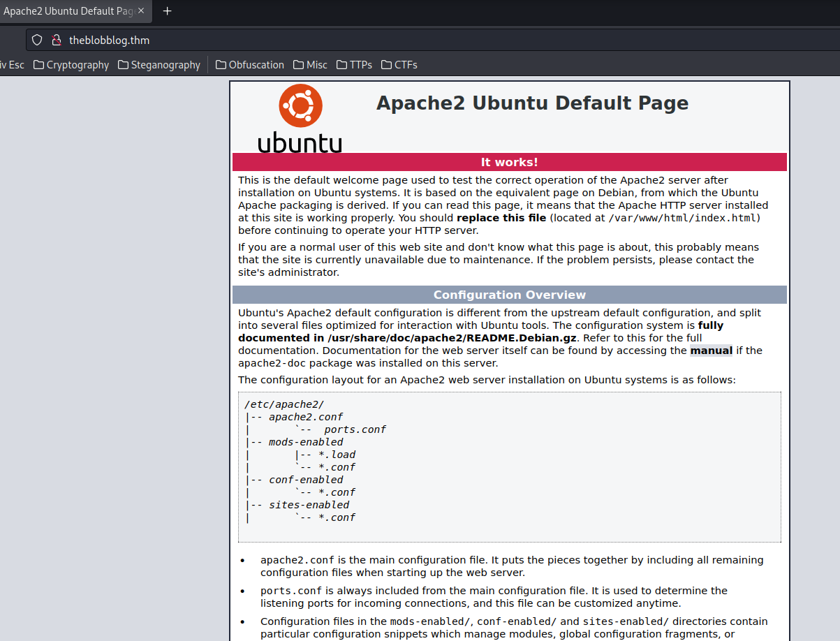Click the Misc folder icon

tap(298, 65)
